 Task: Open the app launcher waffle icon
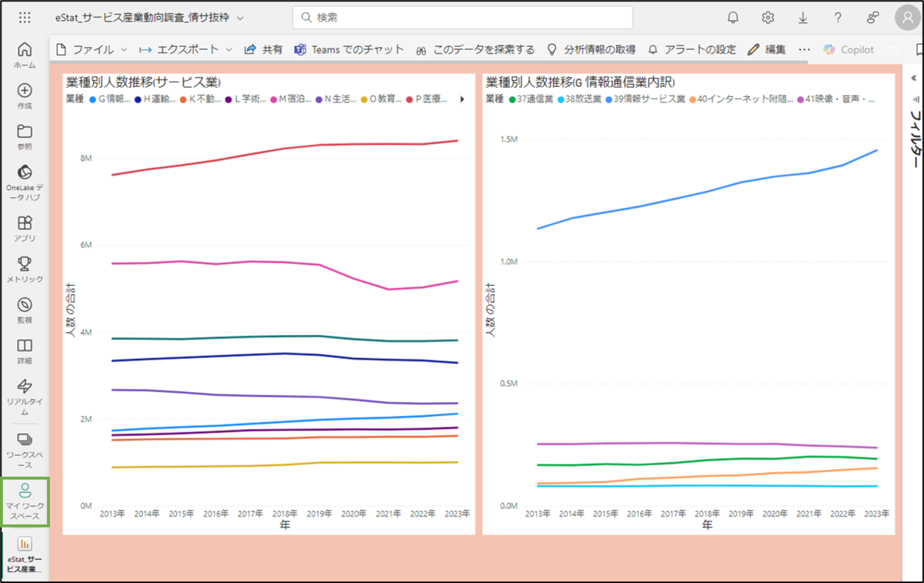(x=25, y=17)
